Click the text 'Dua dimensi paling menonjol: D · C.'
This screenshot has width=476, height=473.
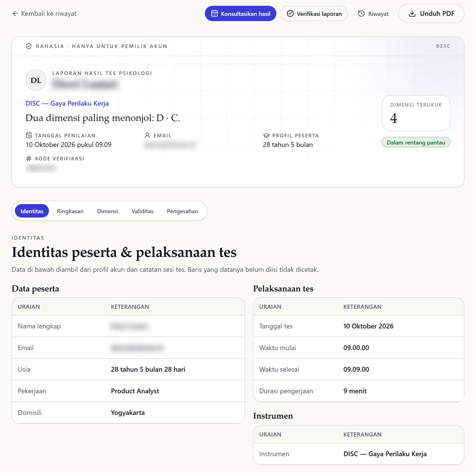[103, 118]
